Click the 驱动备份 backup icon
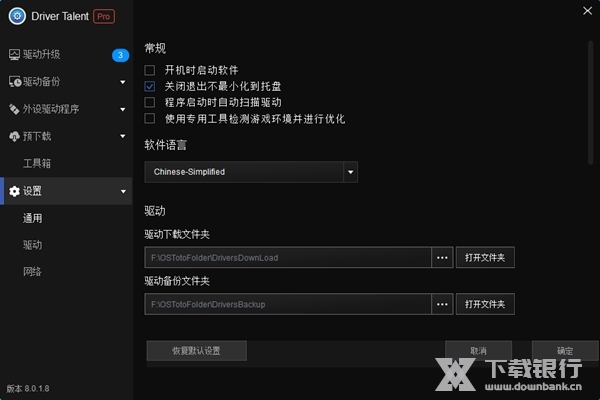The width and height of the screenshot is (600, 400). [x=15, y=82]
